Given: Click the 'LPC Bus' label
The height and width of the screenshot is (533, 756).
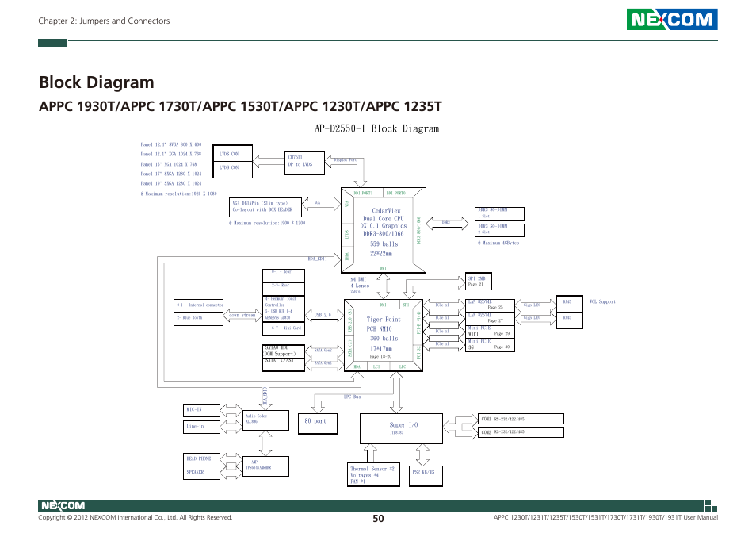Looking at the screenshot, I should coord(353,397).
